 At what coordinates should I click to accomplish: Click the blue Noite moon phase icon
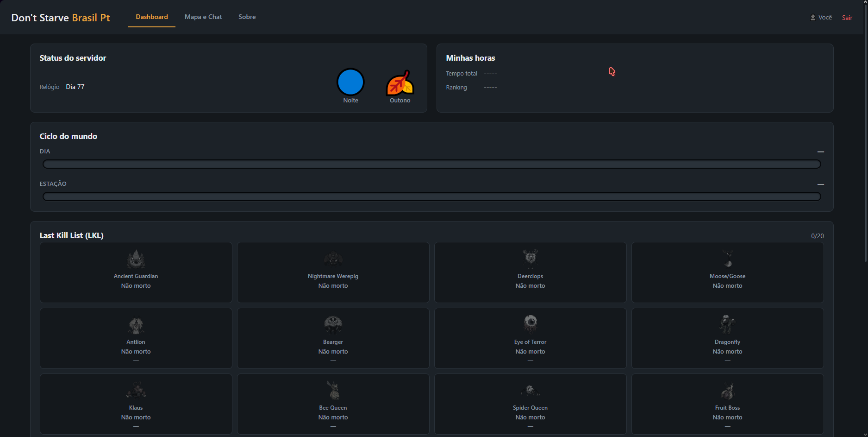click(350, 82)
